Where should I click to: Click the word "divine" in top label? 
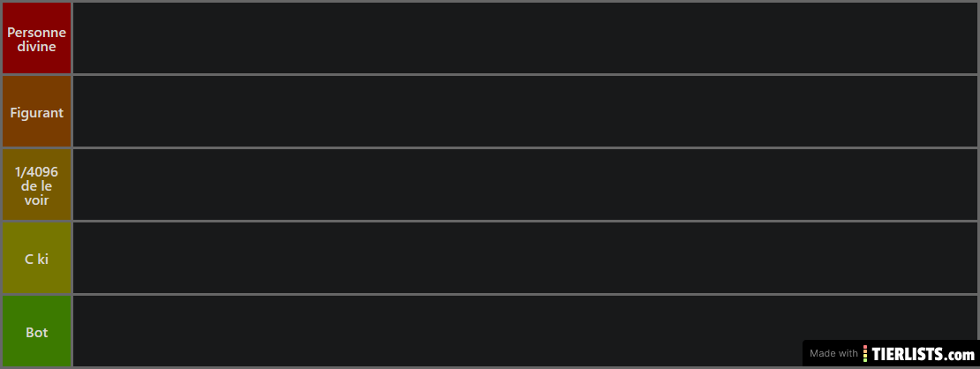(x=36, y=47)
